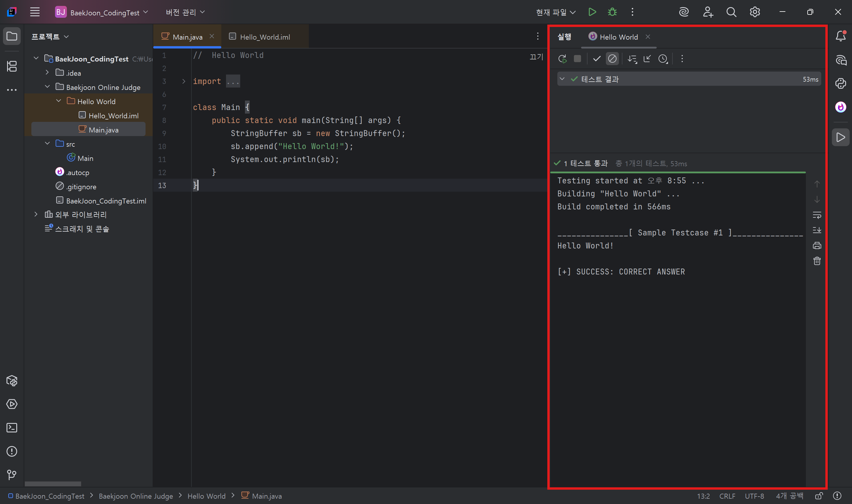Collapse the BaekJoon_CodingTest root node
This screenshot has width=852, height=504.
click(x=36, y=58)
